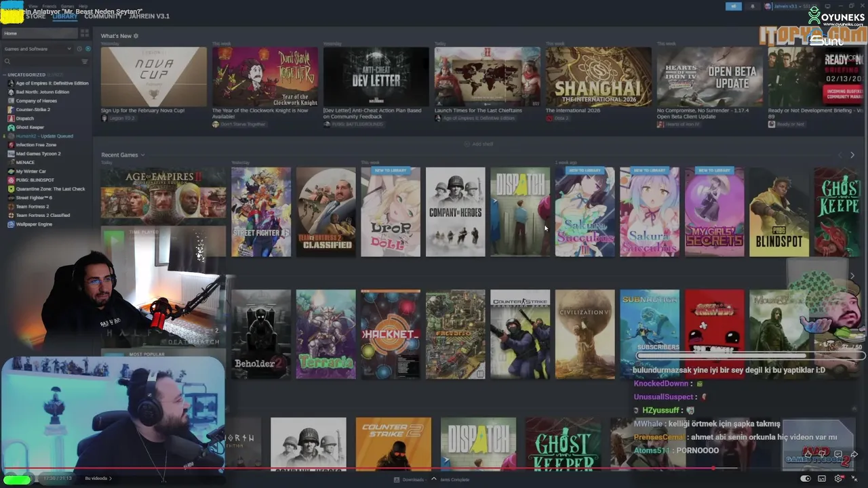Expand the Bu videoda chapter chip
868x488 pixels.
pyautogui.click(x=98, y=479)
